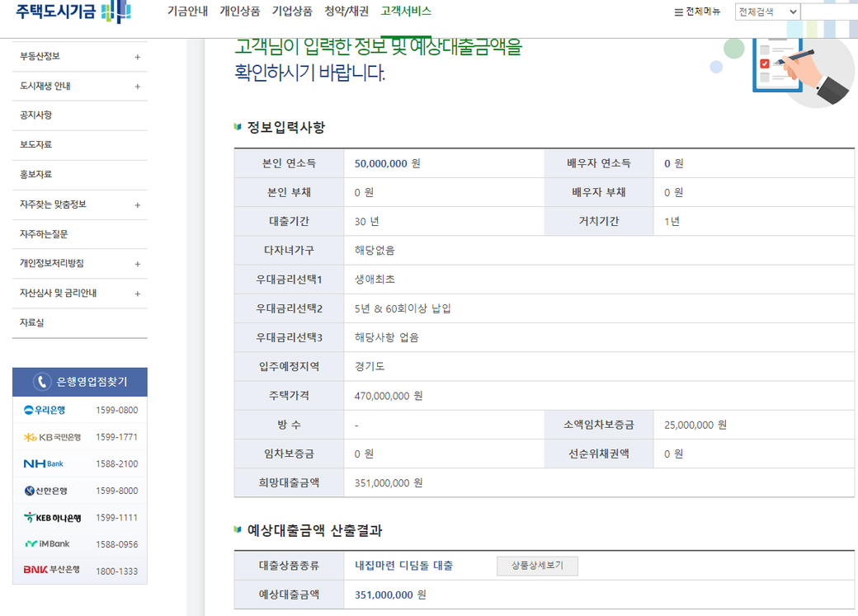Click the 주택도시기금 logo
858x616 pixels.
click(x=73, y=12)
